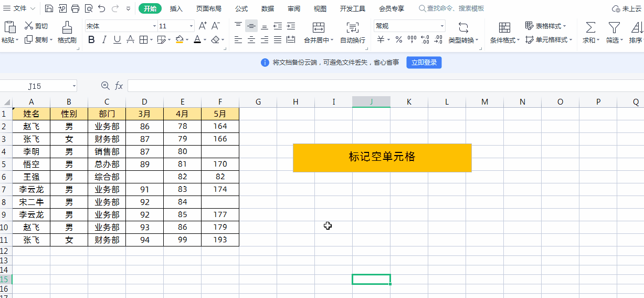Toggle justify alignment
The image size is (644, 298).
tap(278, 39)
